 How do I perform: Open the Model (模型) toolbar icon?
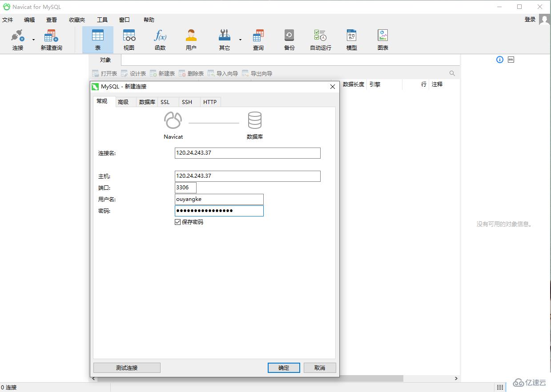(352, 40)
